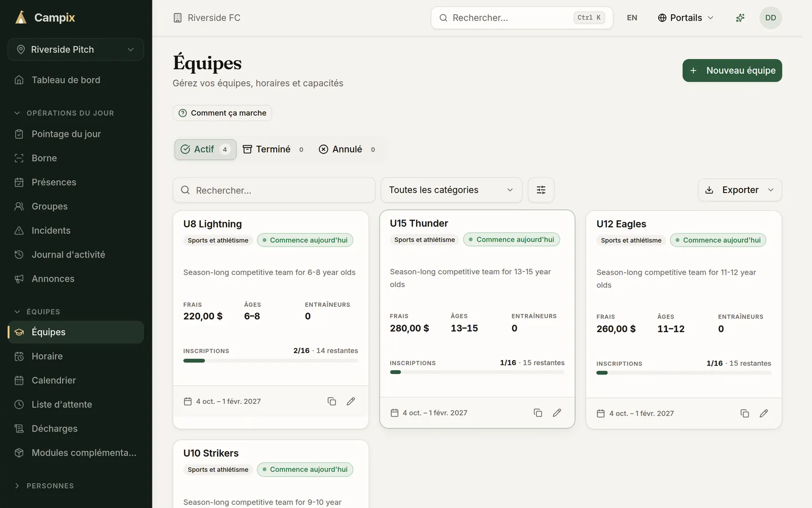Open Incidents in sidebar

(x=76, y=231)
